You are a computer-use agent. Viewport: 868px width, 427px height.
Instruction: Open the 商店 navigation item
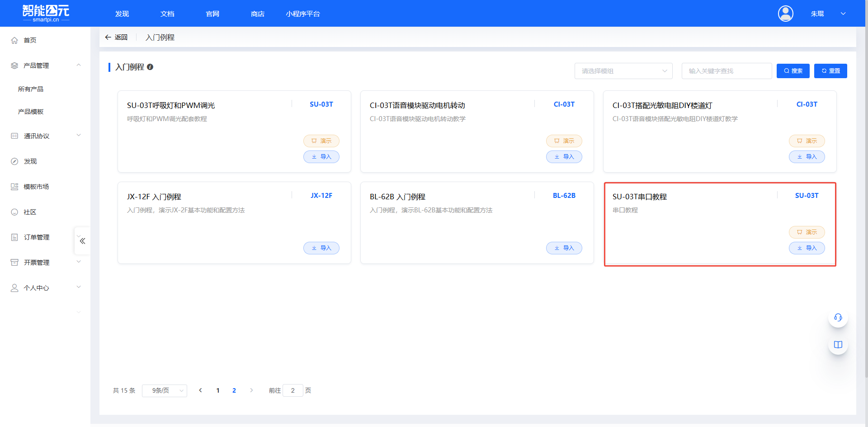tap(257, 14)
